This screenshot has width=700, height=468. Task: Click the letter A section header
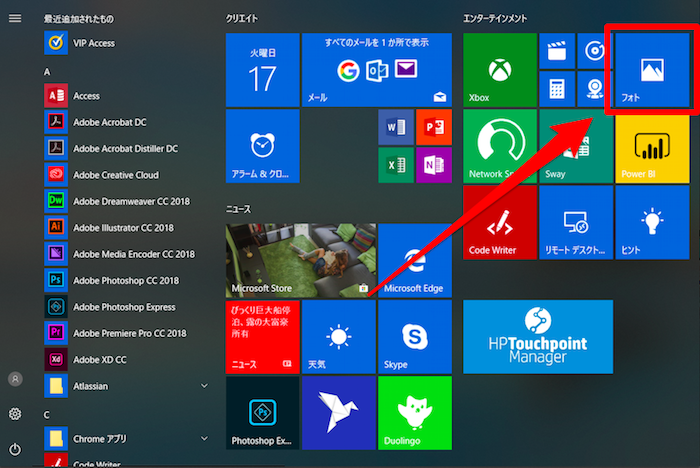click(x=47, y=72)
